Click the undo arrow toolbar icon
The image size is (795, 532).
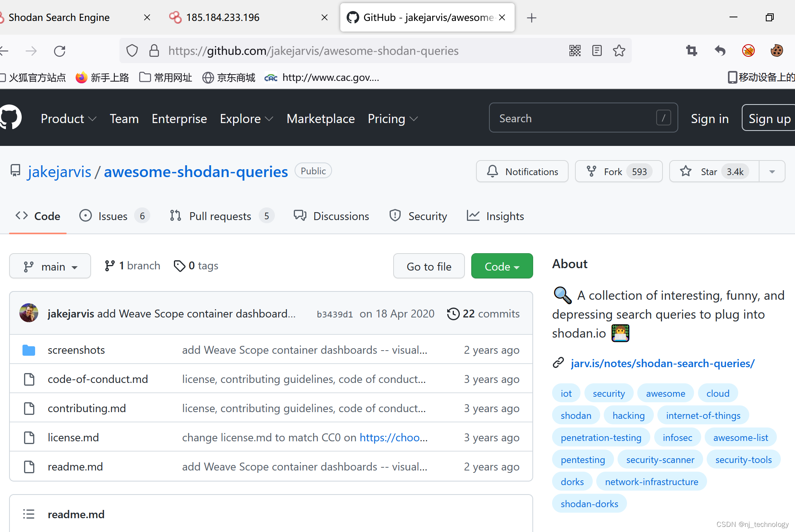tap(720, 50)
